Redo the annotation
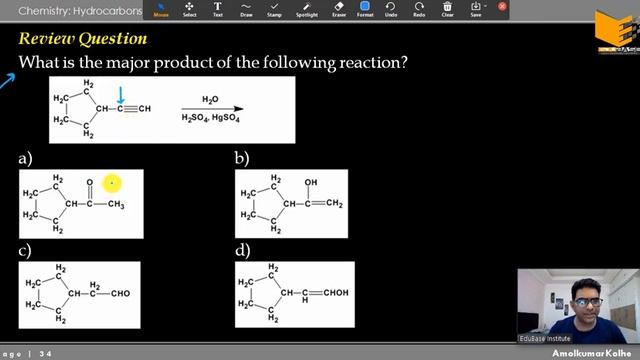The image size is (640, 360). [x=419, y=9]
